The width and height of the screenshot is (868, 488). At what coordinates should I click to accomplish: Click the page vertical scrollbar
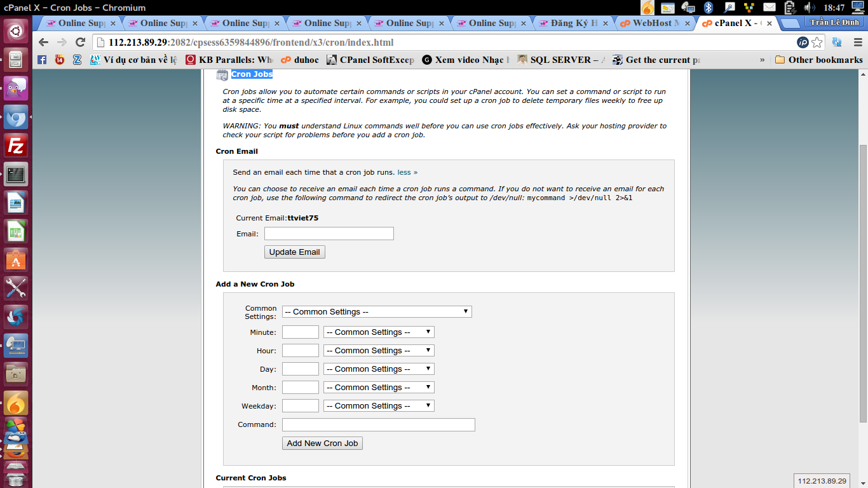(863, 284)
